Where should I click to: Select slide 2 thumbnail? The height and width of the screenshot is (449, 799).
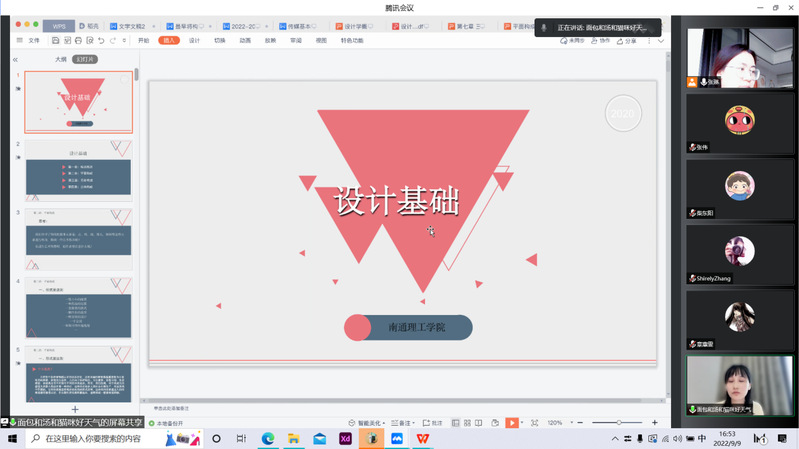pos(78,171)
